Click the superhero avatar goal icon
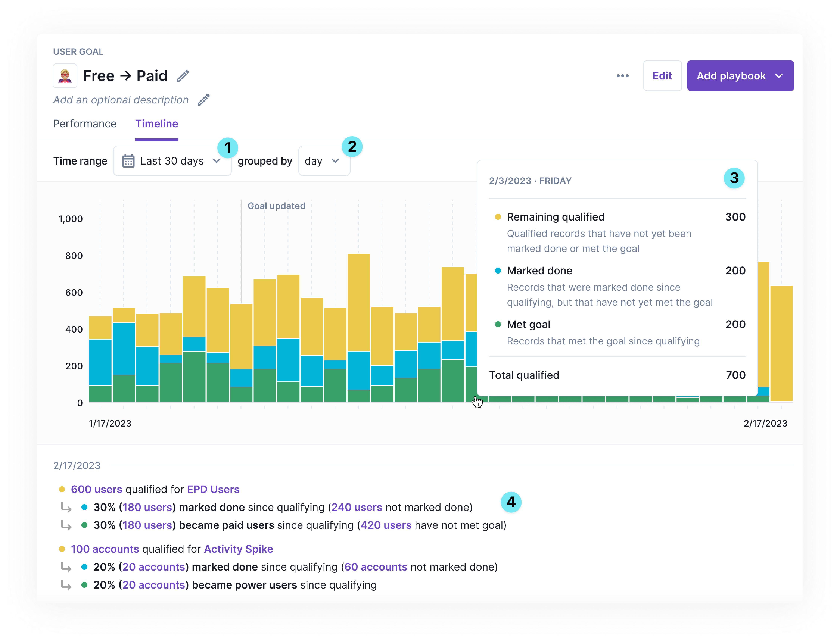840x643 pixels. [65, 76]
